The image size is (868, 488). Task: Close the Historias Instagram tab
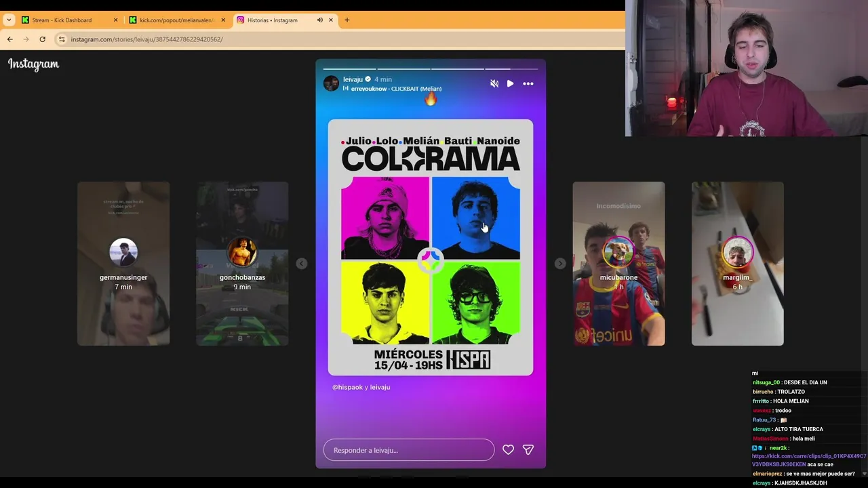point(331,20)
